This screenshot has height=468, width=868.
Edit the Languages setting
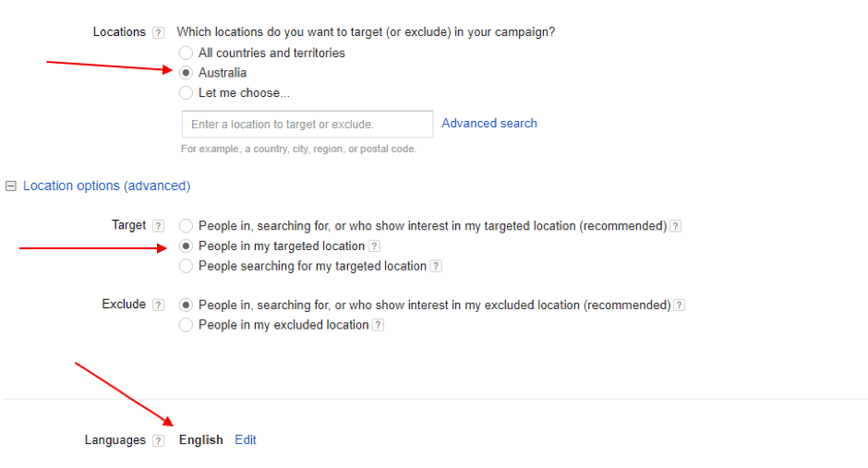click(x=246, y=440)
